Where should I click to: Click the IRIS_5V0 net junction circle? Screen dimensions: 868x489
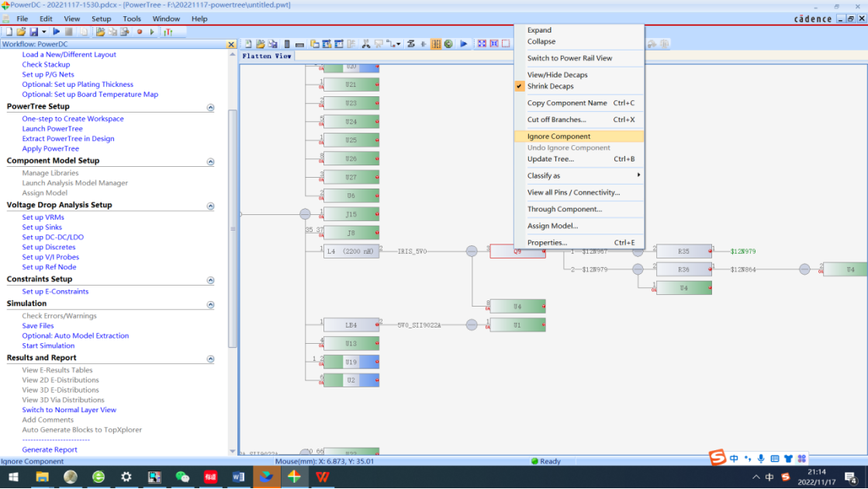472,251
